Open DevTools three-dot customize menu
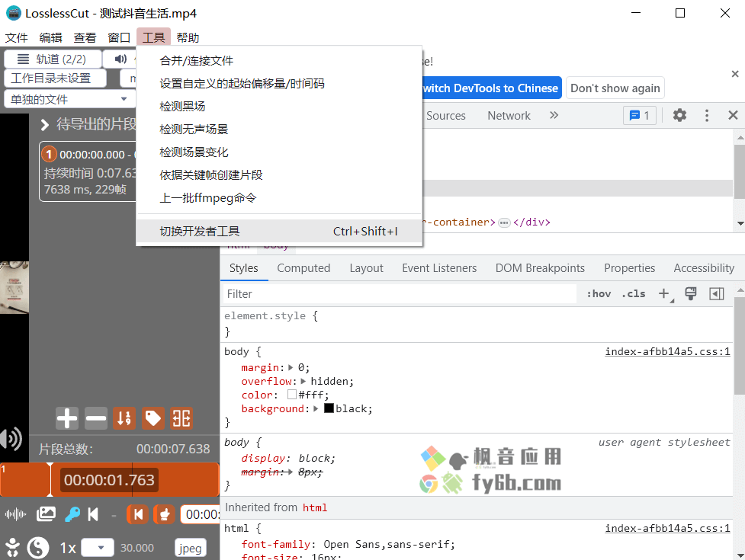745x560 pixels. click(x=707, y=115)
